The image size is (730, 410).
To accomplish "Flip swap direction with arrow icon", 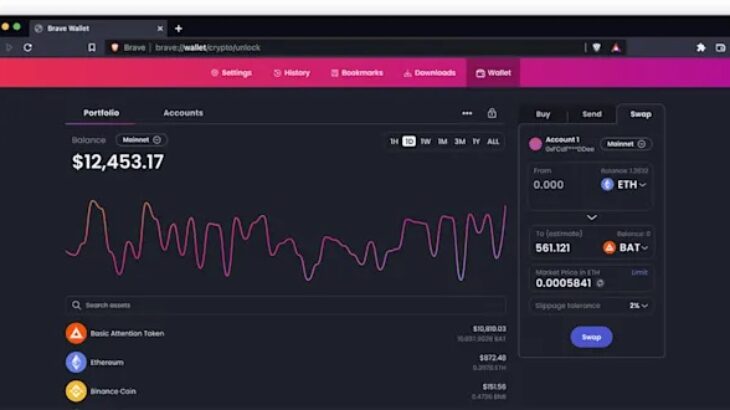I will coord(592,217).
